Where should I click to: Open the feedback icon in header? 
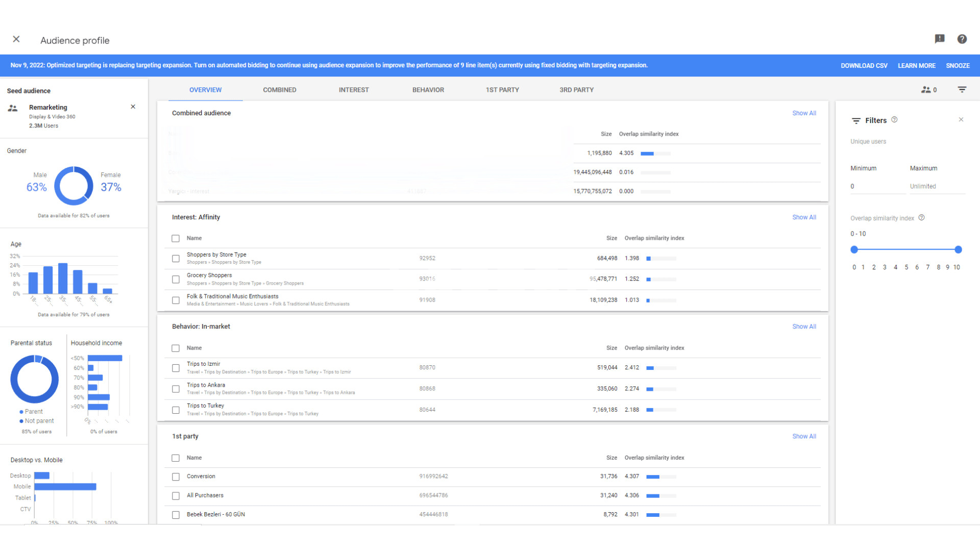tap(939, 39)
